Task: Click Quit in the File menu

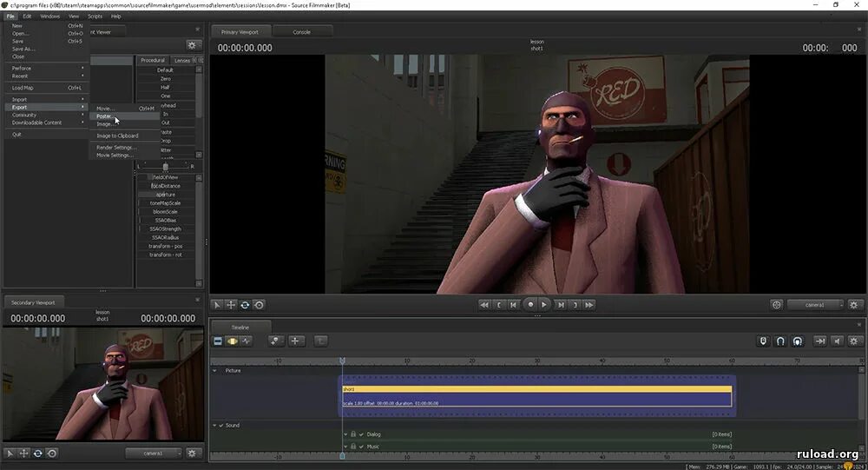Action: (47, 134)
